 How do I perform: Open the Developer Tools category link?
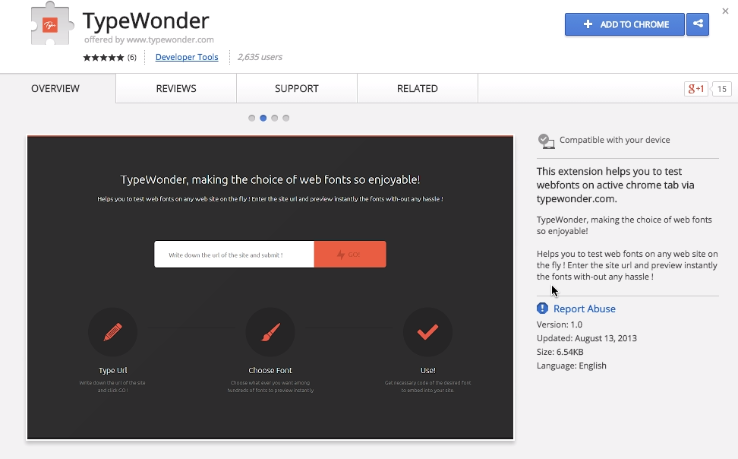[187, 57]
